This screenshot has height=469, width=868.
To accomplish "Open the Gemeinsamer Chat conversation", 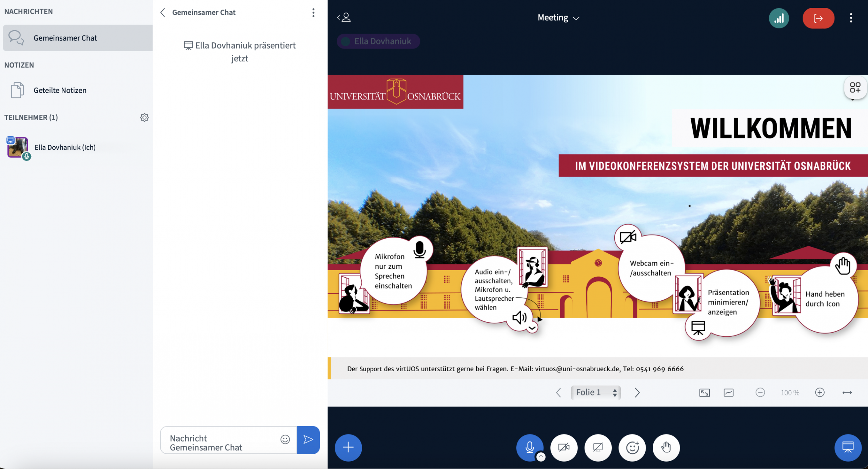I will pos(78,38).
